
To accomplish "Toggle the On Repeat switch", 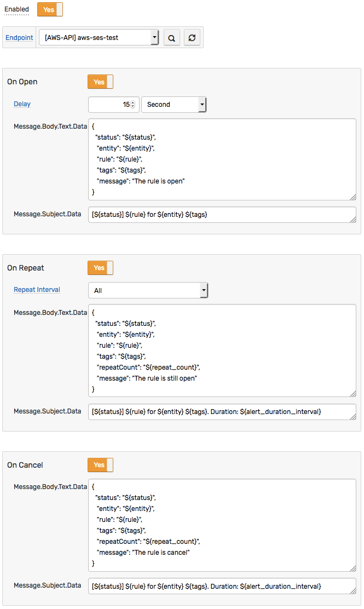I will coord(100,268).
